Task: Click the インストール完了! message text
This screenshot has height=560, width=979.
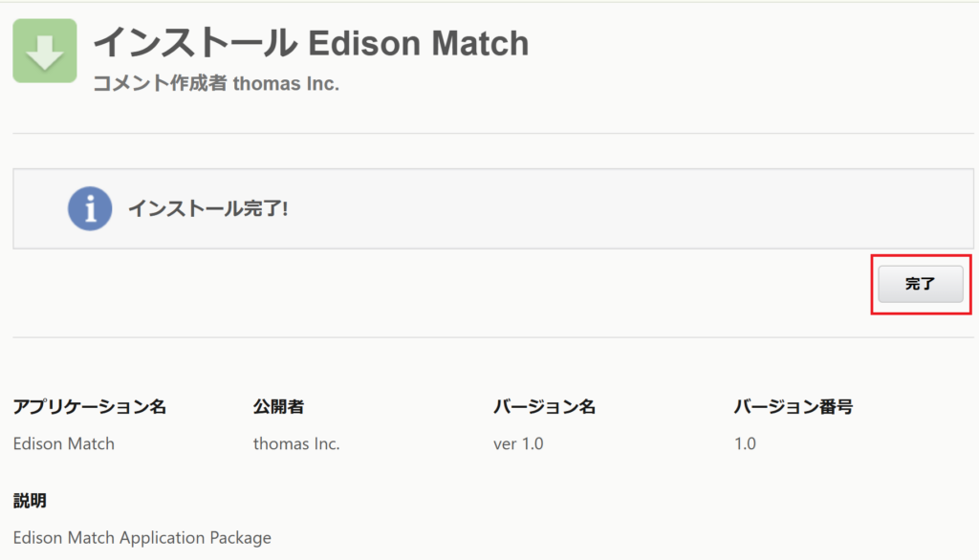Action: pyautogui.click(x=208, y=208)
